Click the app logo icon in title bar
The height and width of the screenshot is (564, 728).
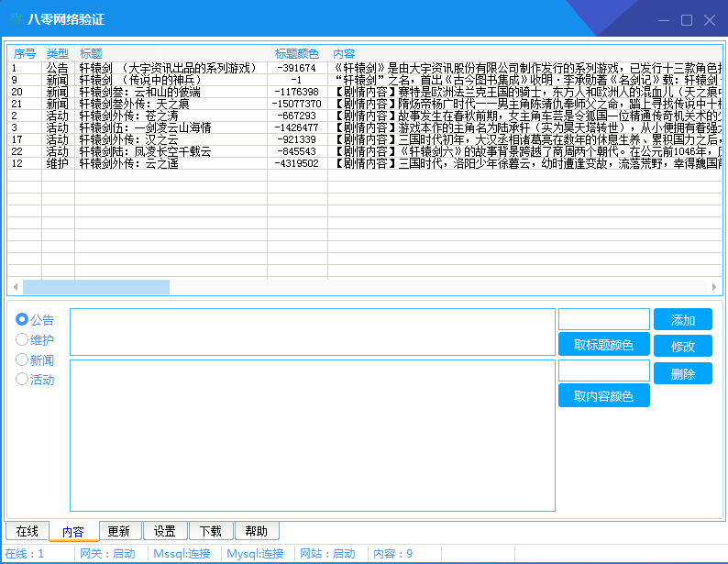(x=17, y=19)
